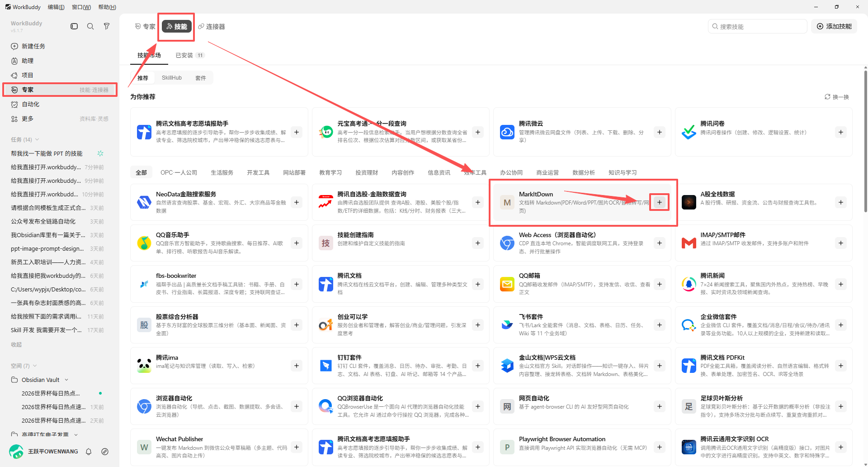Open the 已安装 tab

click(190, 55)
